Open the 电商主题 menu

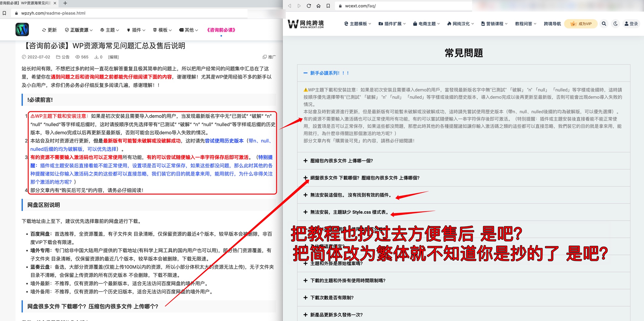[426, 24]
